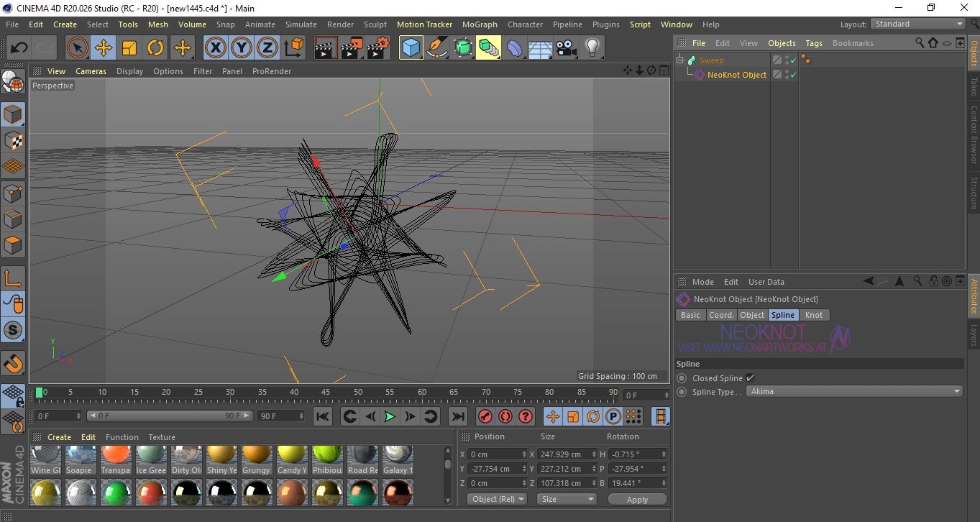Open the Spline Pen tool

(436, 48)
